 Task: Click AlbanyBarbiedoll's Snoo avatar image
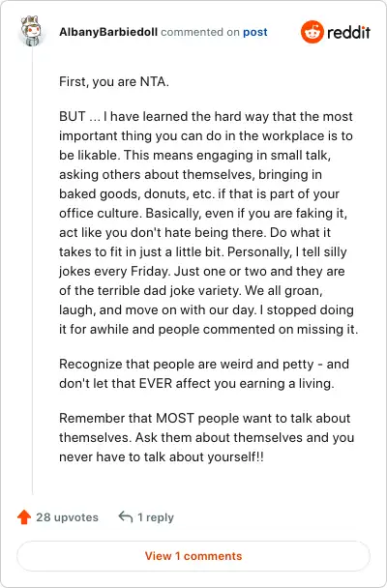(32, 31)
